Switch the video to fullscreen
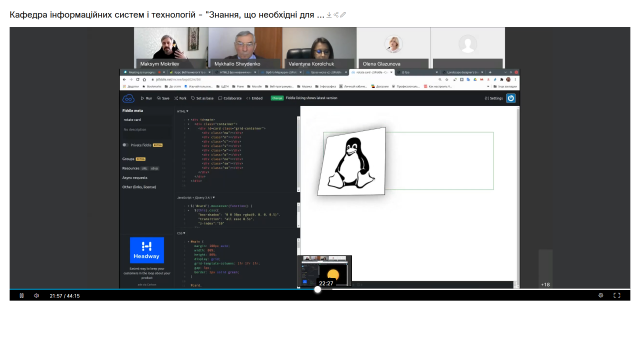640x360 pixels. pos(617,295)
